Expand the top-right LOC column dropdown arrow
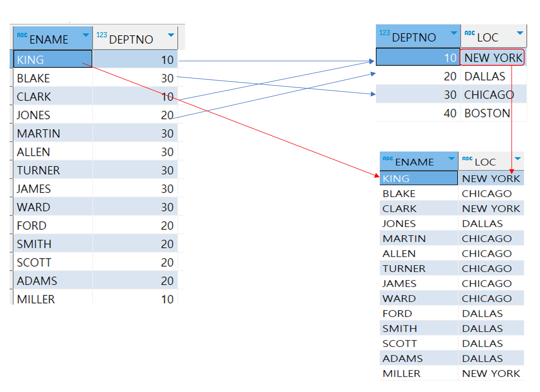Image resolution: width=540 pixels, height=392 pixels. (x=520, y=33)
